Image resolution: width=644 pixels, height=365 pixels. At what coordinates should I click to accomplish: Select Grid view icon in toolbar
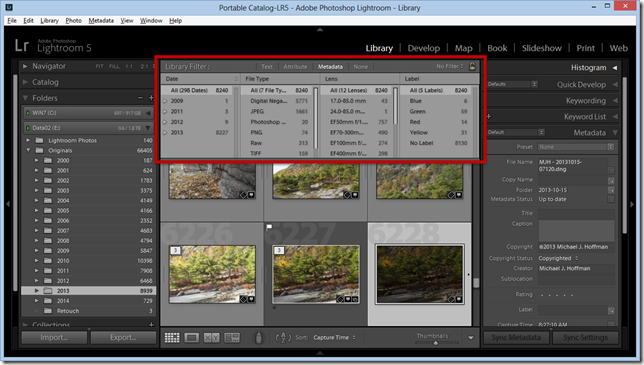(x=172, y=337)
